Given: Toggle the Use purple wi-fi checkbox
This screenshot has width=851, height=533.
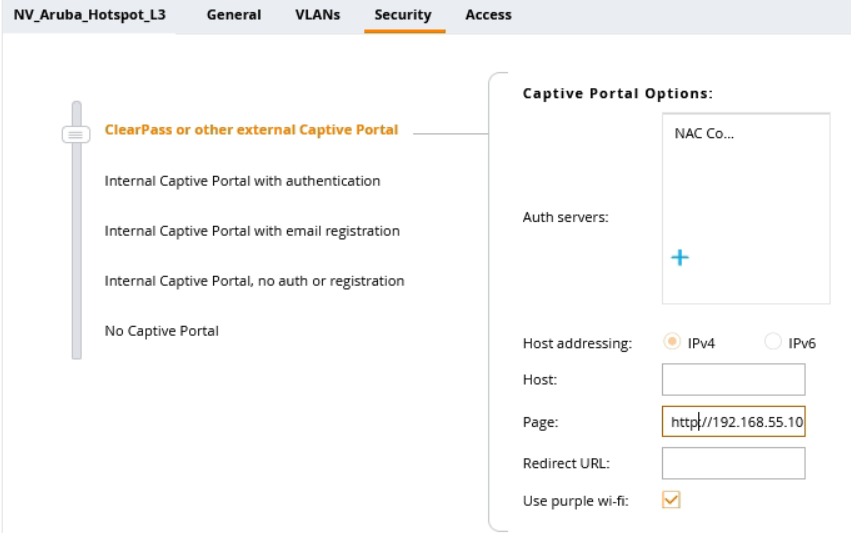Looking at the screenshot, I should [x=672, y=500].
